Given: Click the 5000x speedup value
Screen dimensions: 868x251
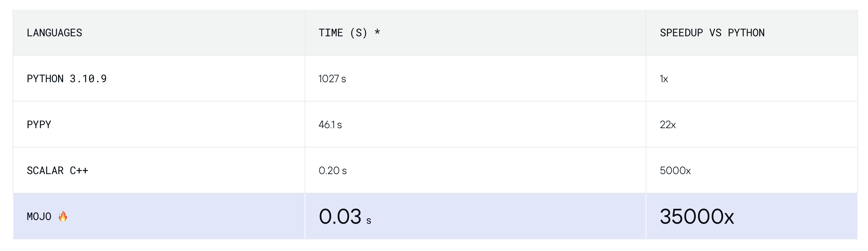Looking at the screenshot, I should click(675, 170).
